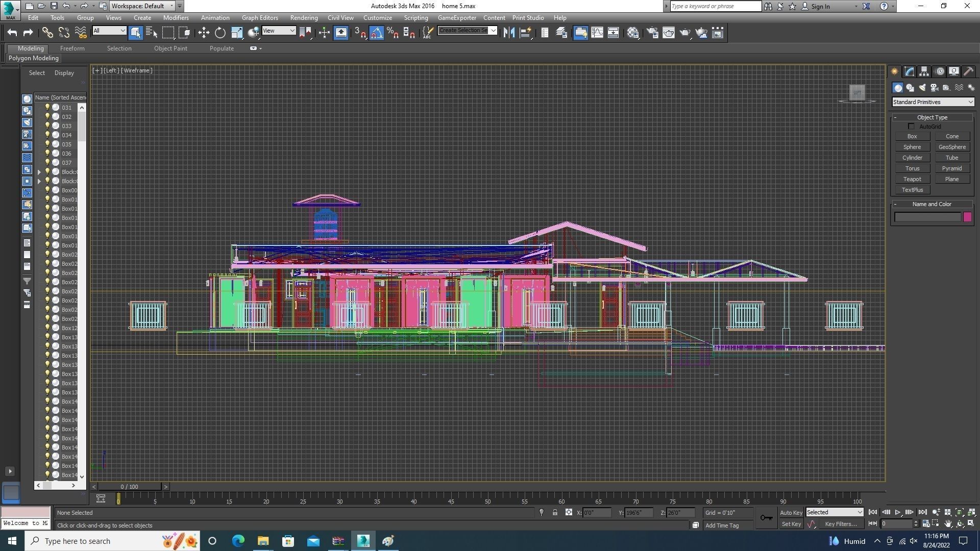Click the Redo arrow in main toolbar

click(28, 33)
